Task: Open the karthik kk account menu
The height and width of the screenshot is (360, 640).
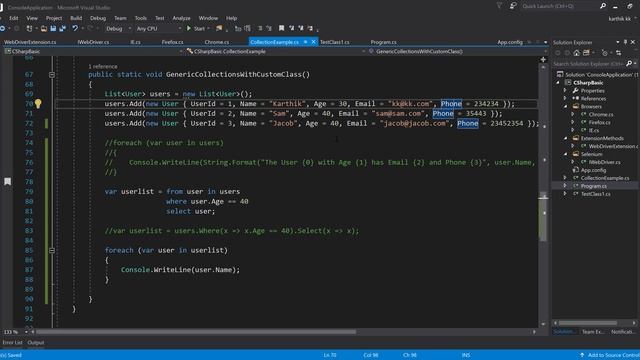Action: click(620, 19)
